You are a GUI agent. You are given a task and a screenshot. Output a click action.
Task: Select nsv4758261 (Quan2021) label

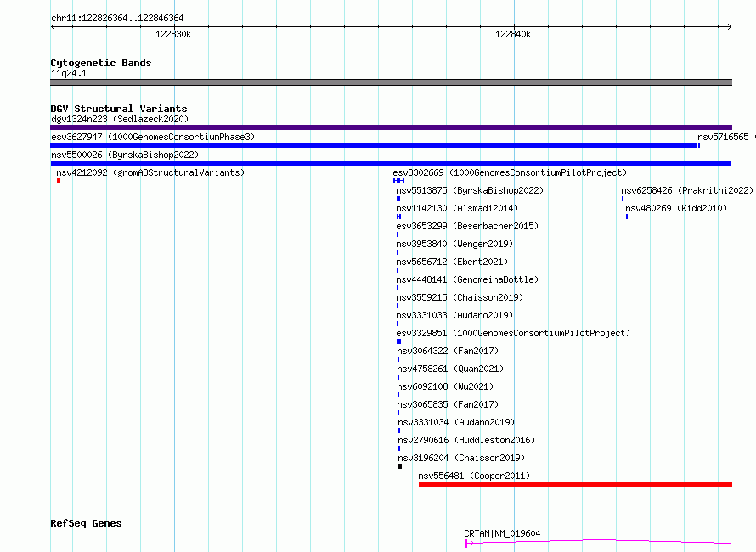[450, 369]
